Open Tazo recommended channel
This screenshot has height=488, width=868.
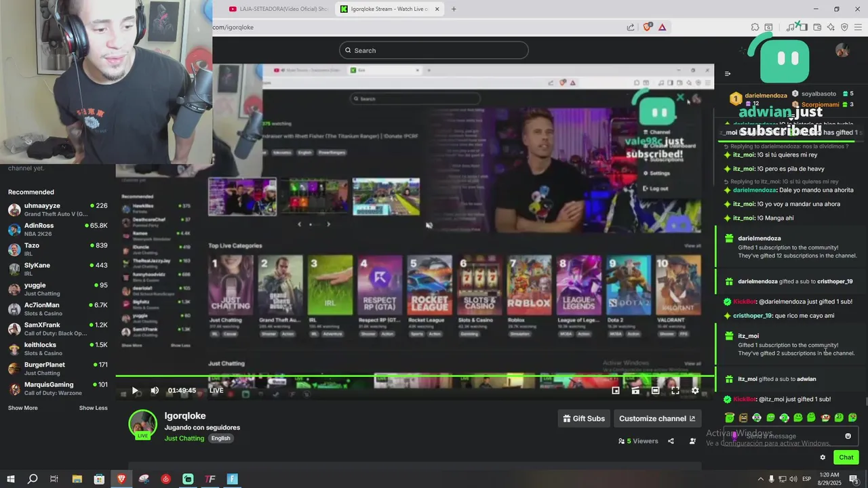tap(57, 249)
